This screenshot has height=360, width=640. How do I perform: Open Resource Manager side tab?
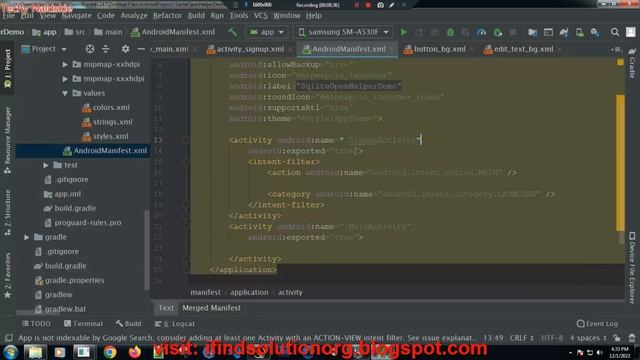tap(7, 141)
